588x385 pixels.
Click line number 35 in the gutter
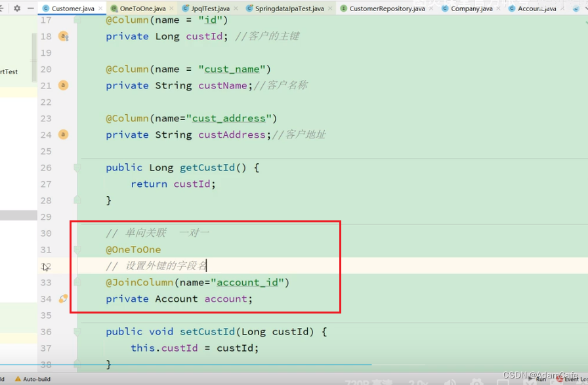click(x=46, y=315)
